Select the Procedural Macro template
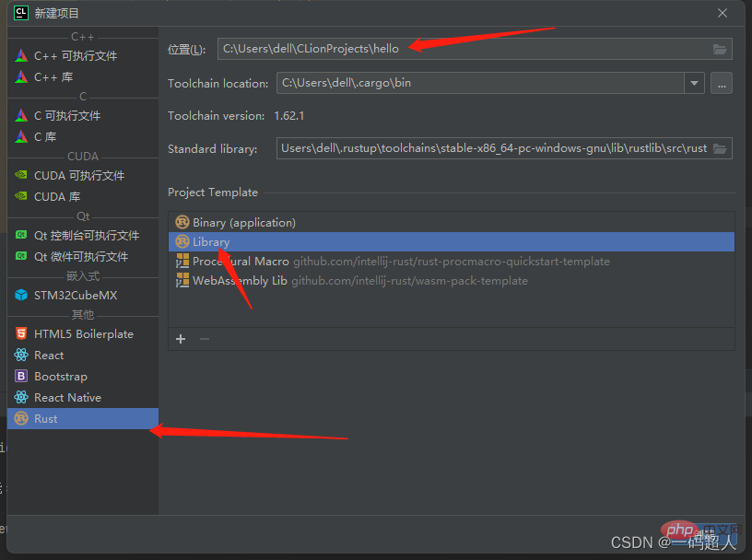The height and width of the screenshot is (560, 752). (452, 262)
